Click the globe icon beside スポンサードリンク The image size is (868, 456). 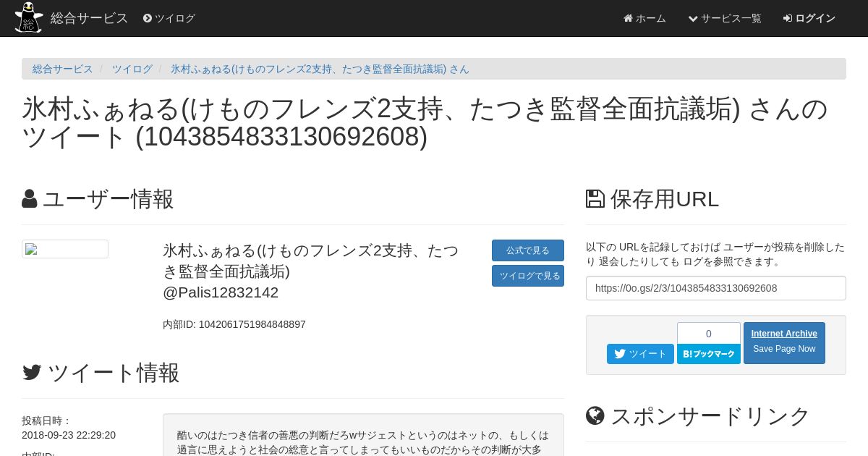(595, 415)
